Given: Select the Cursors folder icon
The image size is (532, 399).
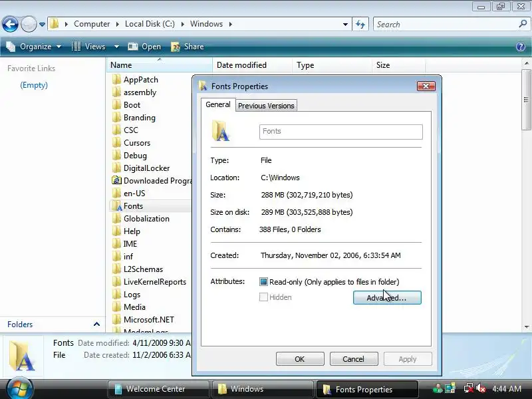Looking at the screenshot, I should pyautogui.click(x=116, y=142).
